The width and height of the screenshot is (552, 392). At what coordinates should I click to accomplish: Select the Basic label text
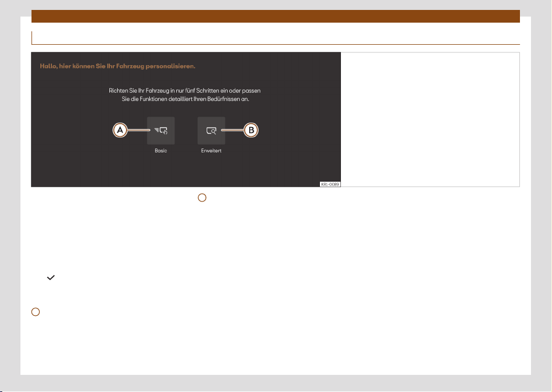click(161, 151)
